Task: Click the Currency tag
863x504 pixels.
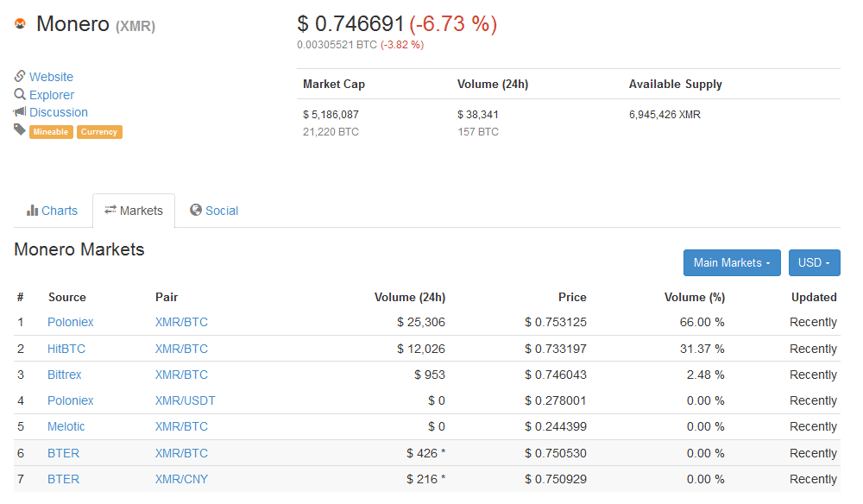Action: (x=99, y=132)
